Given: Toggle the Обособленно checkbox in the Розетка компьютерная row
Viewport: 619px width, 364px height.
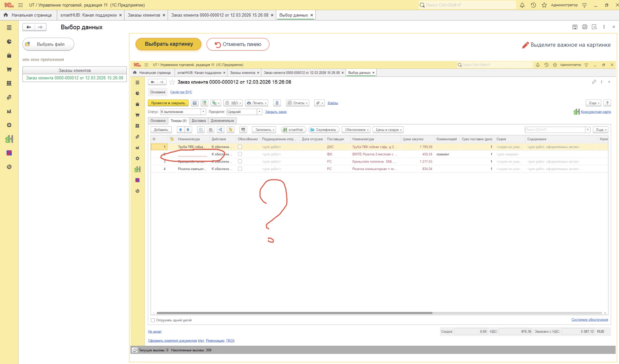Looking at the screenshot, I should [x=240, y=169].
